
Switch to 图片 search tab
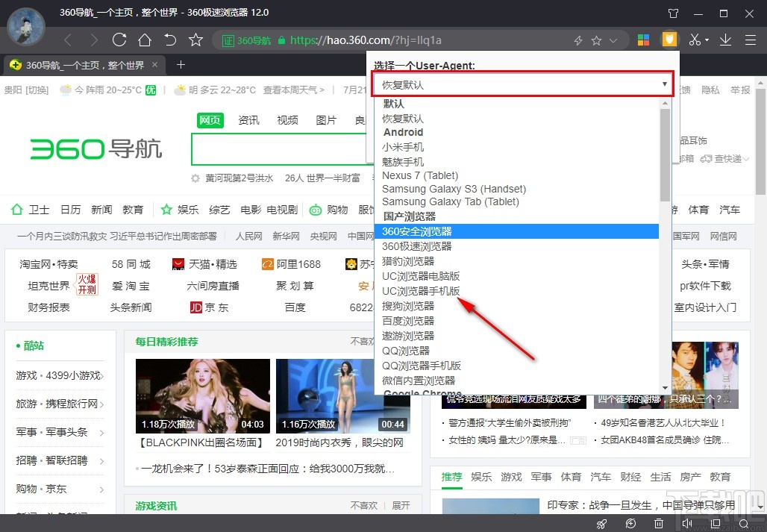[326, 120]
